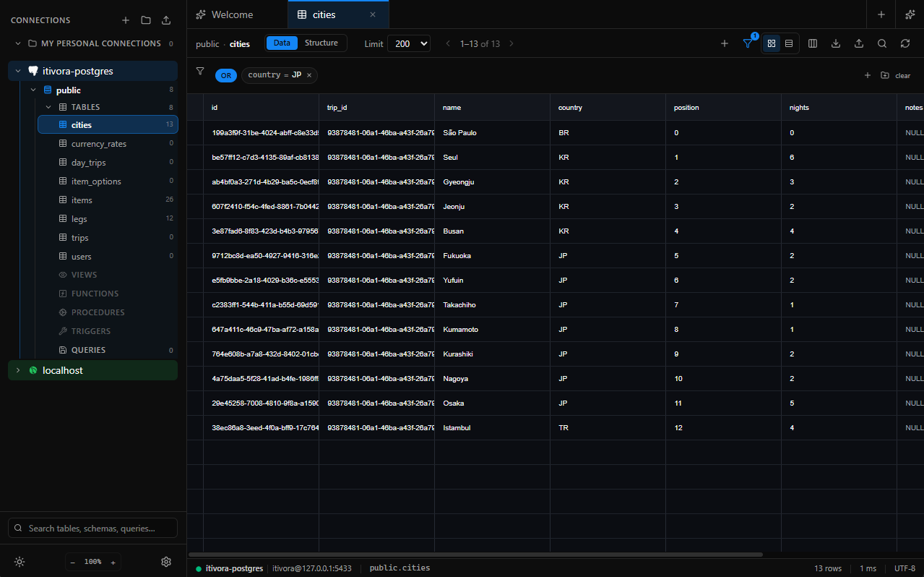Refresh the cities table data
The width and height of the screenshot is (924, 577).
(x=905, y=43)
